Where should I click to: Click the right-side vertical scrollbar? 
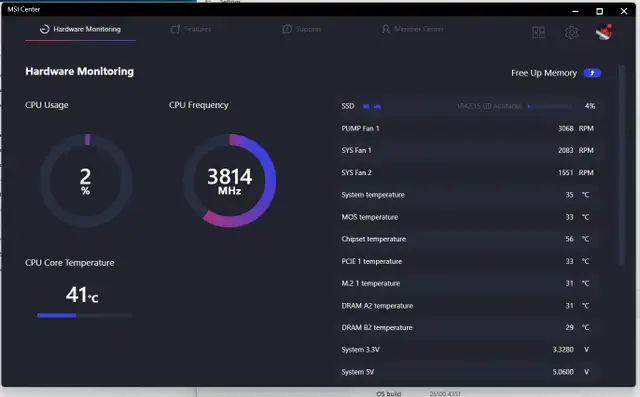(622, 165)
